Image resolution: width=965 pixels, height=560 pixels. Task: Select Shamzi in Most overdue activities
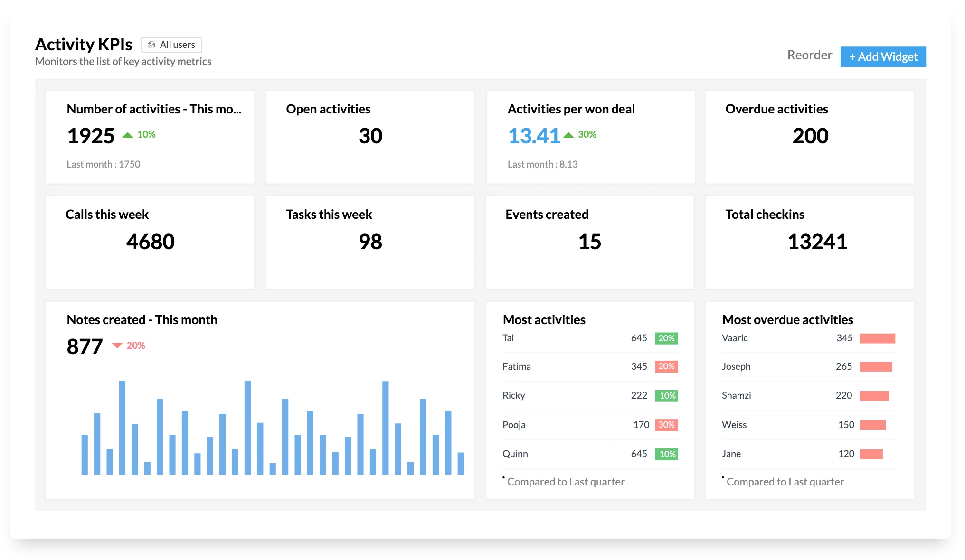click(x=809, y=395)
